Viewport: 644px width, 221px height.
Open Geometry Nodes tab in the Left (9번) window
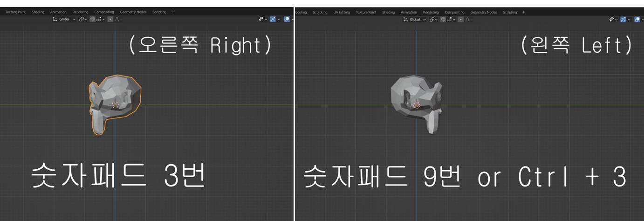(x=484, y=12)
